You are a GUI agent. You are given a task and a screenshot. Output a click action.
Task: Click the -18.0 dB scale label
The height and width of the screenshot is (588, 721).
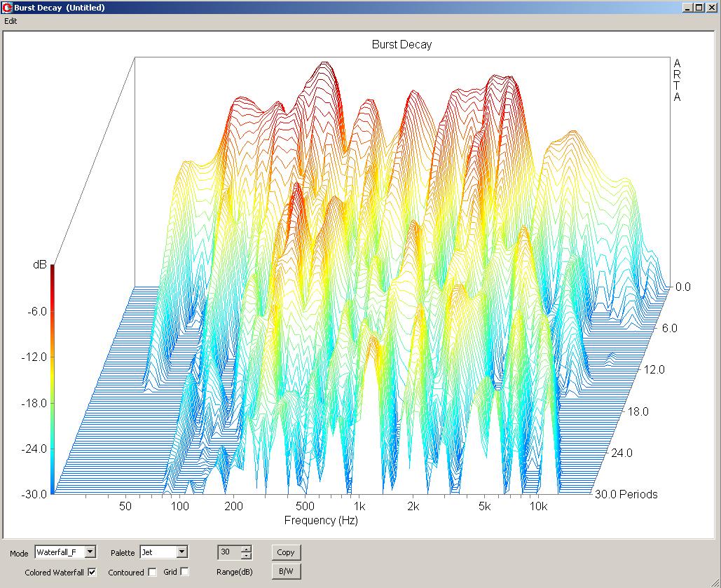click(x=34, y=403)
